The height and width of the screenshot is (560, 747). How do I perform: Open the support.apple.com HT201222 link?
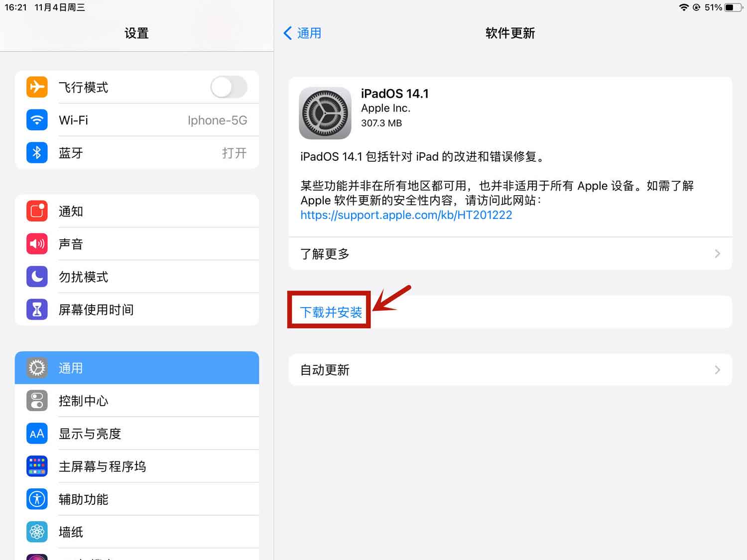[x=406, y=215]
